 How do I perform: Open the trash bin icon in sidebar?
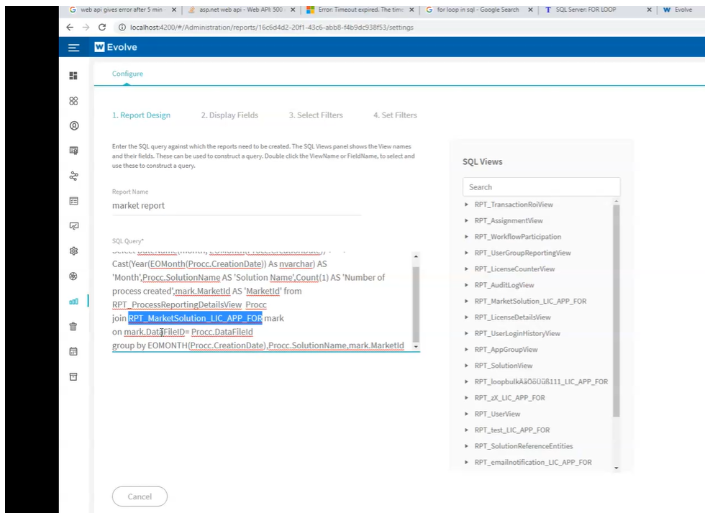[x=73, y=326]
